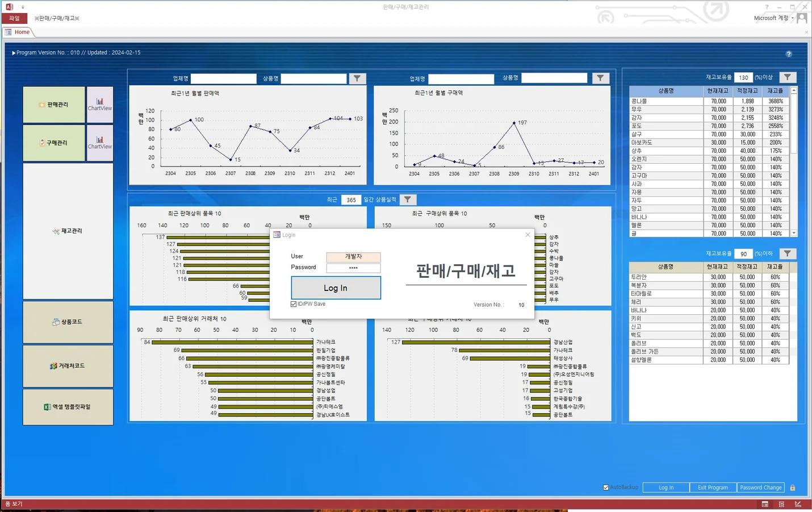The height and width of the screenshot is (512, 812).
Task: Click the 130 stock ratio field
Action: (743, 77)
